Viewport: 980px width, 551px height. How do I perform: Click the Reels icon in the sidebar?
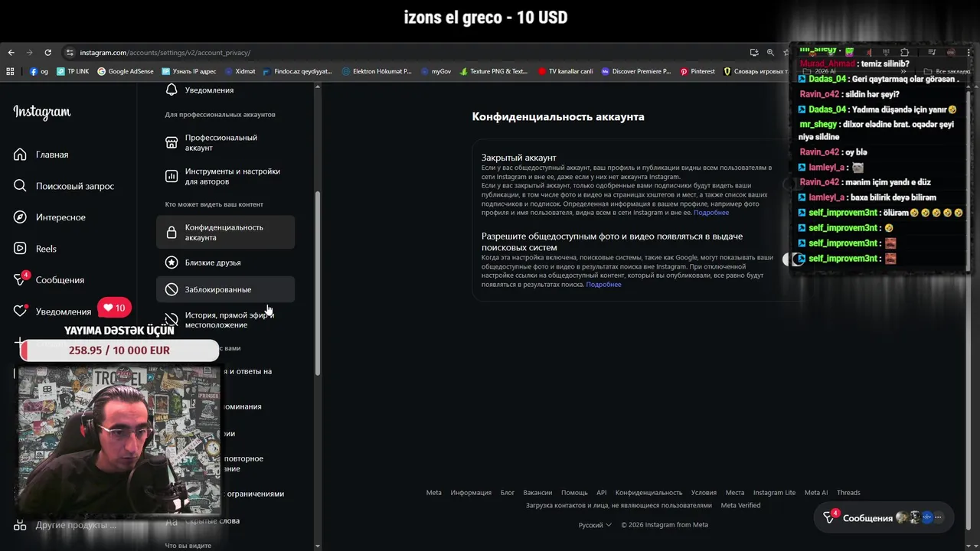click(x=20, y=249)
